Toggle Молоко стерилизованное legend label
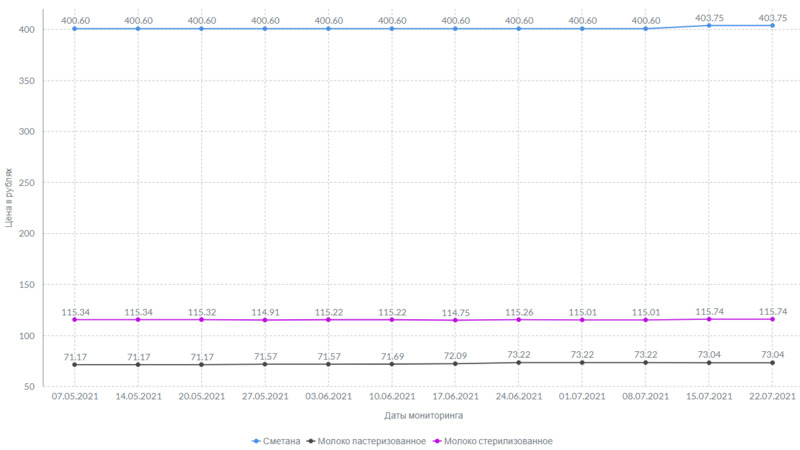Image resolution: width=800 pixels, height=450 pixels. [x=497, y=441]
